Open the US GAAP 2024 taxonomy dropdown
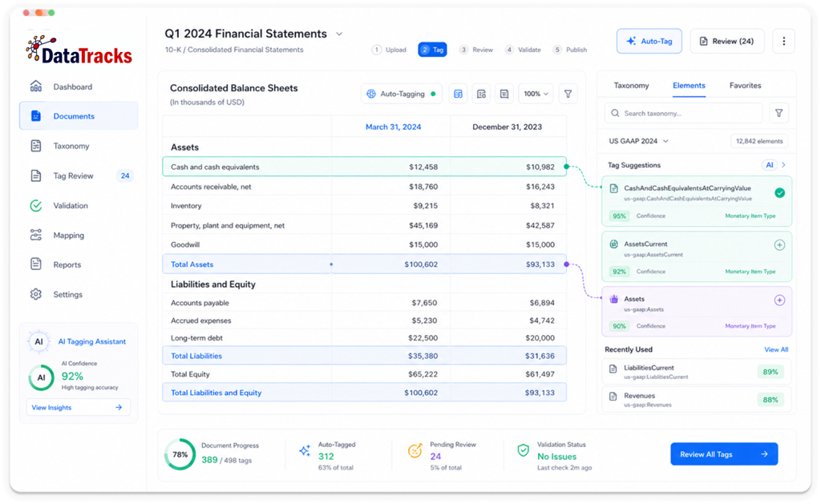The height and width of the screenshot is (504, 821). point(638,141)
